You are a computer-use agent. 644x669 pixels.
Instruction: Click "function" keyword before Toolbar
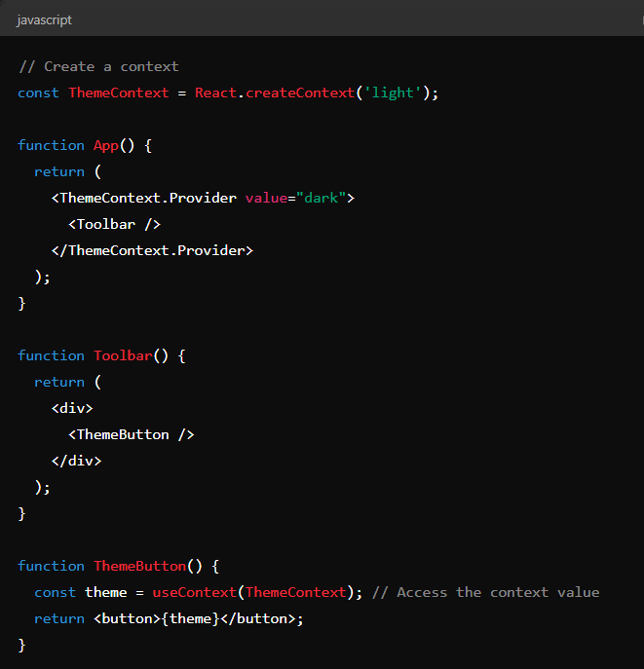point(51,355)
